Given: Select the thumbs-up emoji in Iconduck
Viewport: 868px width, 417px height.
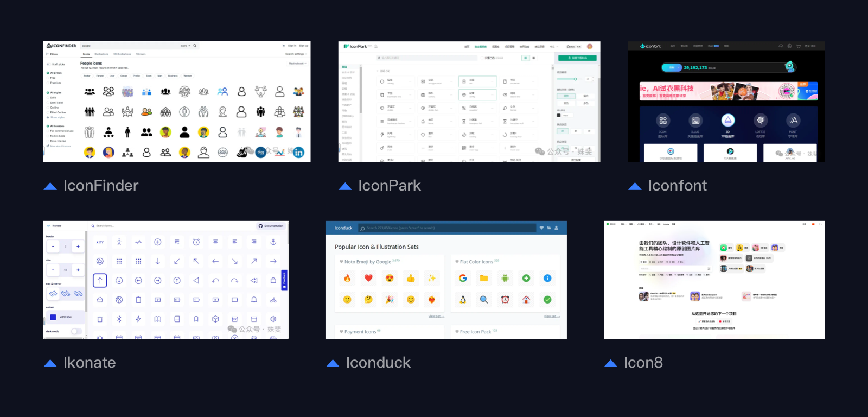Looking at the screenshot, I should (411, 278).
